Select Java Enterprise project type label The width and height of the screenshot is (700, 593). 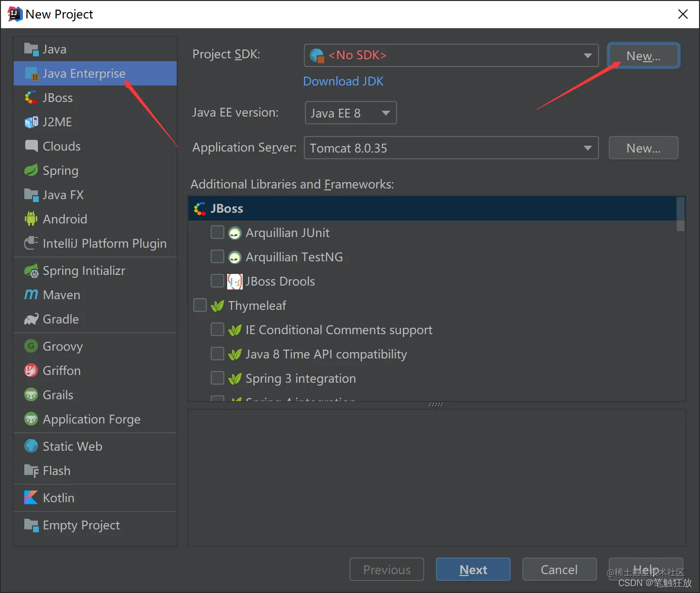tap(84, 73)
